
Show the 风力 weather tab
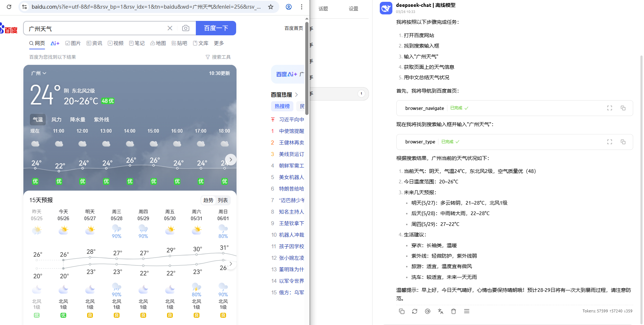57,120
